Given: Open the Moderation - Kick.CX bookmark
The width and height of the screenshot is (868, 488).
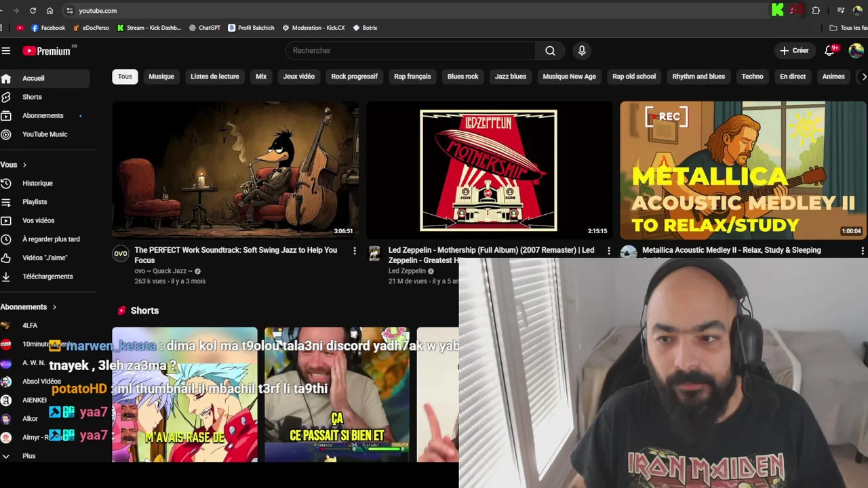Looking at the screenshot, I should [x=313, y=28].
